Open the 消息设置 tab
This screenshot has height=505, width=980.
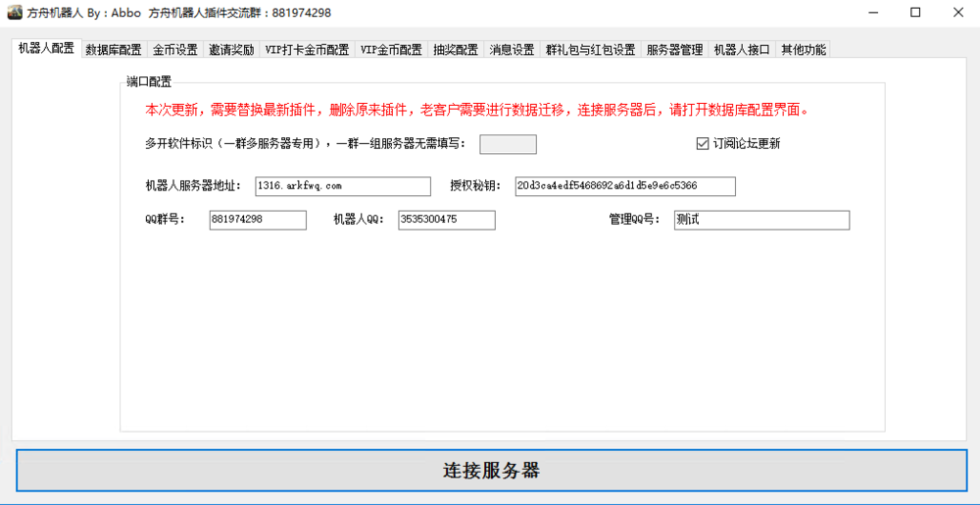click(512, 50)
